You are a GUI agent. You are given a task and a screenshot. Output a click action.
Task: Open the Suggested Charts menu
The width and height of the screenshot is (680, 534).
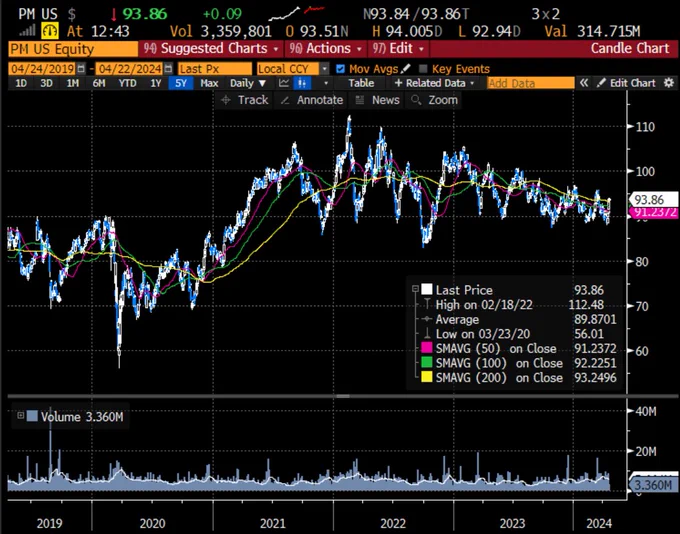211,49
